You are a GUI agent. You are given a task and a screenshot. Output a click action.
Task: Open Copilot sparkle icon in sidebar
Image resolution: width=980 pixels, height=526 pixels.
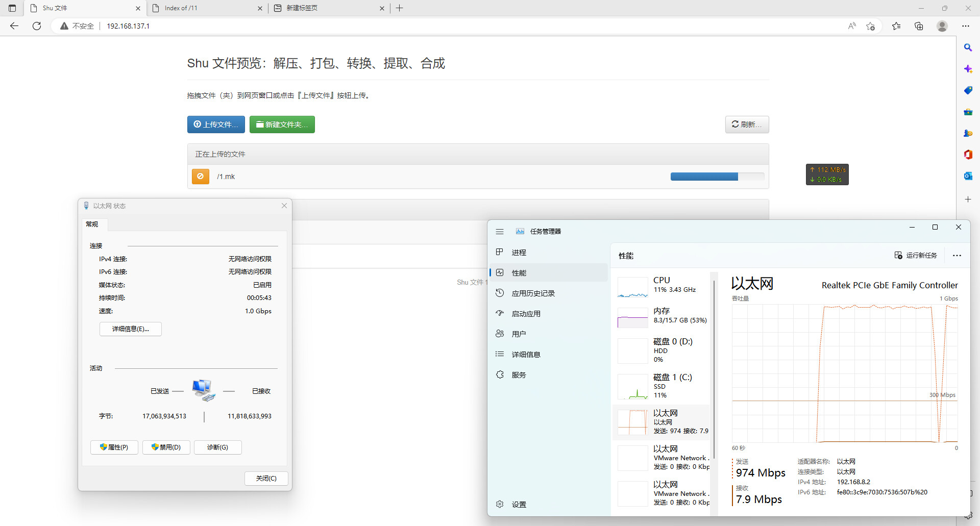(968, 69)
